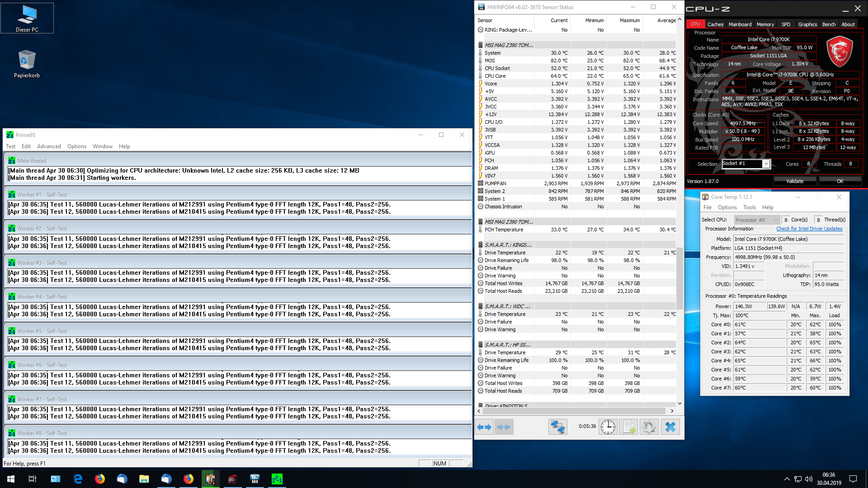
Task: Select the CPU Core row in HWiNFO
Action: click(x=577, y=76)
